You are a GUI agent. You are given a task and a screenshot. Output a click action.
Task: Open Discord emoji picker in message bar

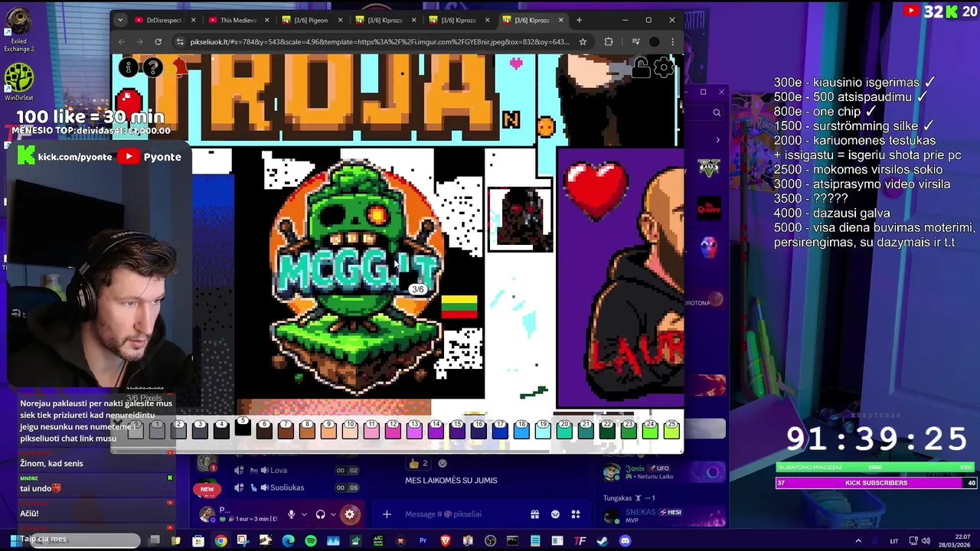pos(556,514)
